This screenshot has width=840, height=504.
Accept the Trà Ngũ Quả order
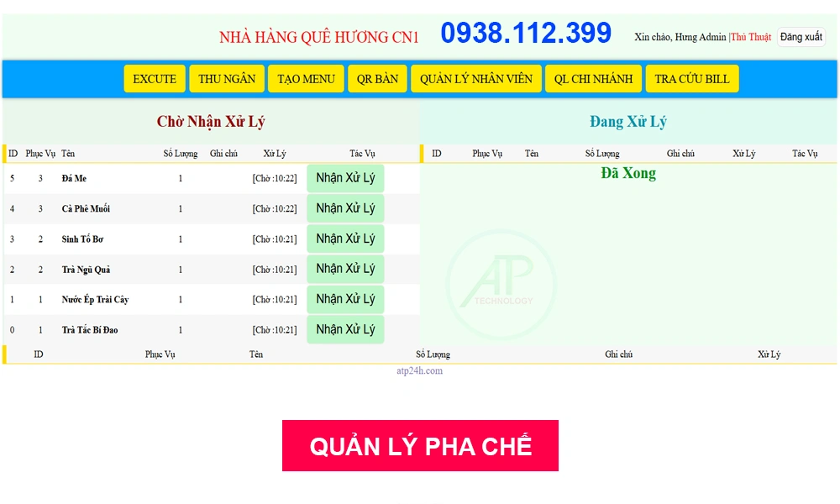coord(345,269)
